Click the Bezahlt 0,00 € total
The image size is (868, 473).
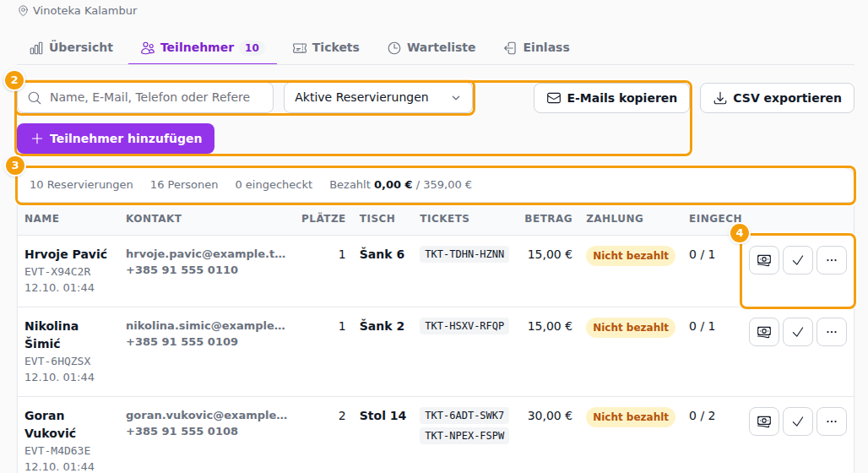400,185
